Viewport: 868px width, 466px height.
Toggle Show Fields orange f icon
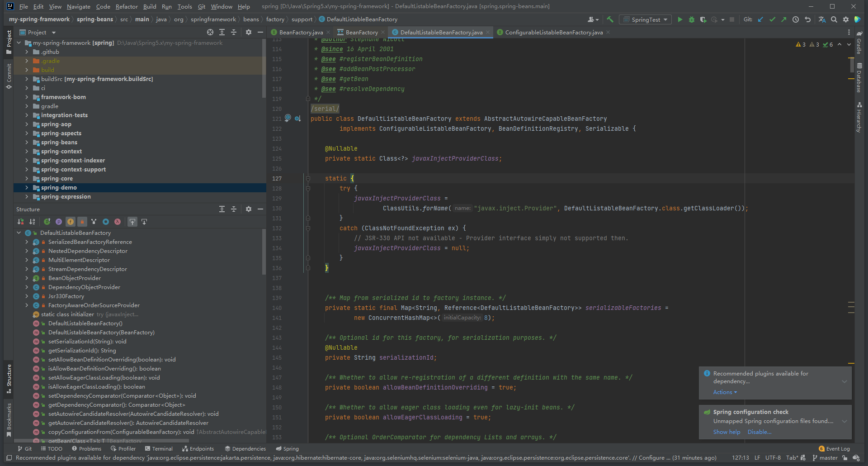pyautogui.click(x=71, y=222)
